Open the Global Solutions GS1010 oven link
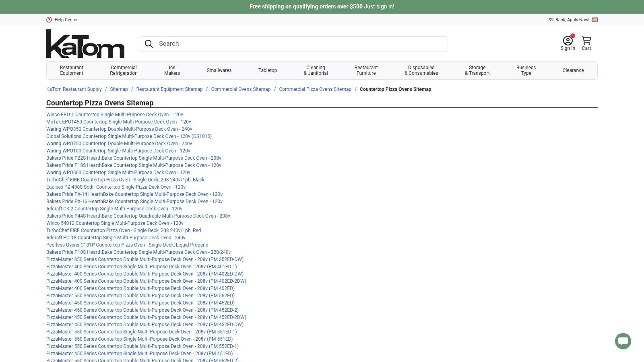This screenshot has width=644, height=362. point(129,136)
